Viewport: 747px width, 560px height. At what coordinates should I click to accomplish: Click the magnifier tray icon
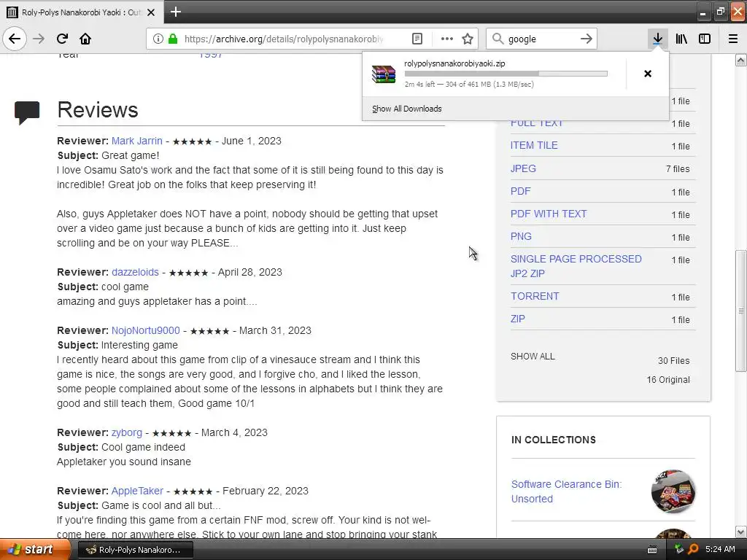(693, 549)
